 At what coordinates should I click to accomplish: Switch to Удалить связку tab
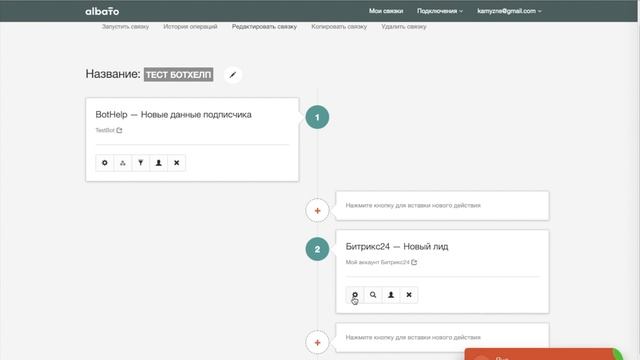(x=404, y=27)
